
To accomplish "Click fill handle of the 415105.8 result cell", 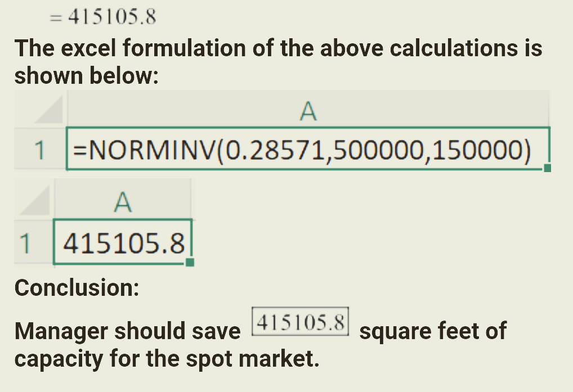I will tap(190, 262).
